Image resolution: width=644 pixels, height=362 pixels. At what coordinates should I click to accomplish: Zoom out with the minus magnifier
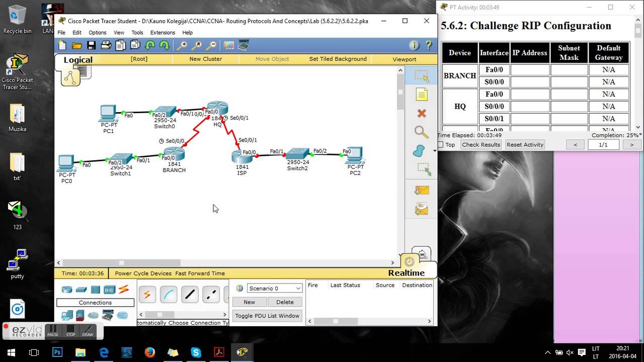(211, 45)
